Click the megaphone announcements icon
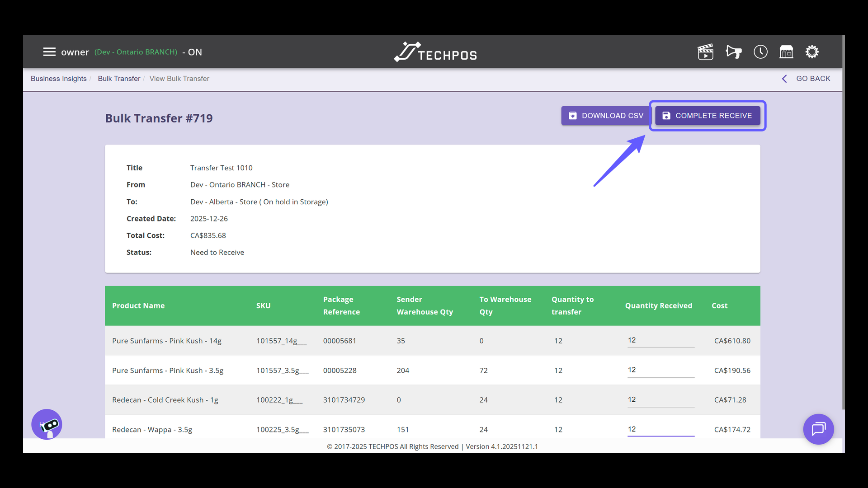The height and width of the screenshot is (488, 868). tap(733, 52)
